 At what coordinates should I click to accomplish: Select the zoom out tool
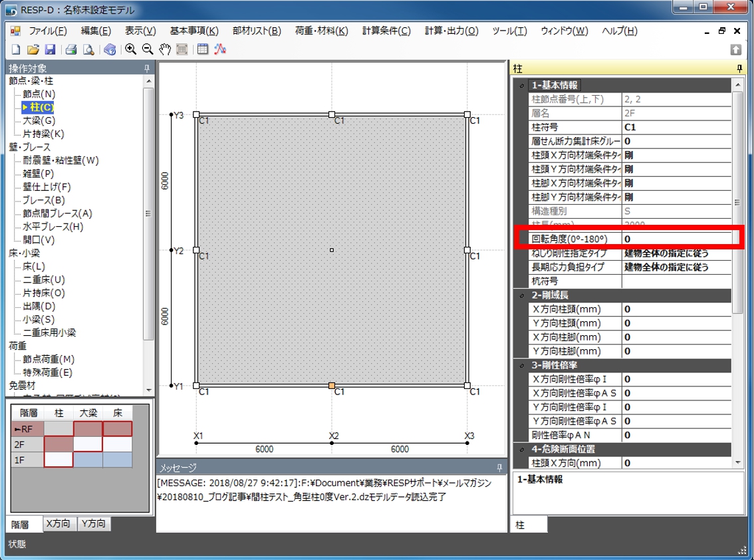[147, 49]
